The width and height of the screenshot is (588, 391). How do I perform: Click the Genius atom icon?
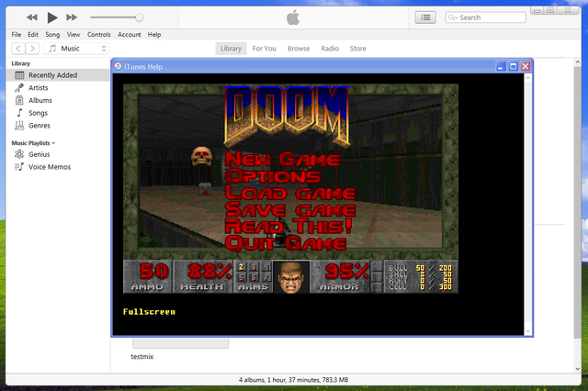[x=19, y=154]
